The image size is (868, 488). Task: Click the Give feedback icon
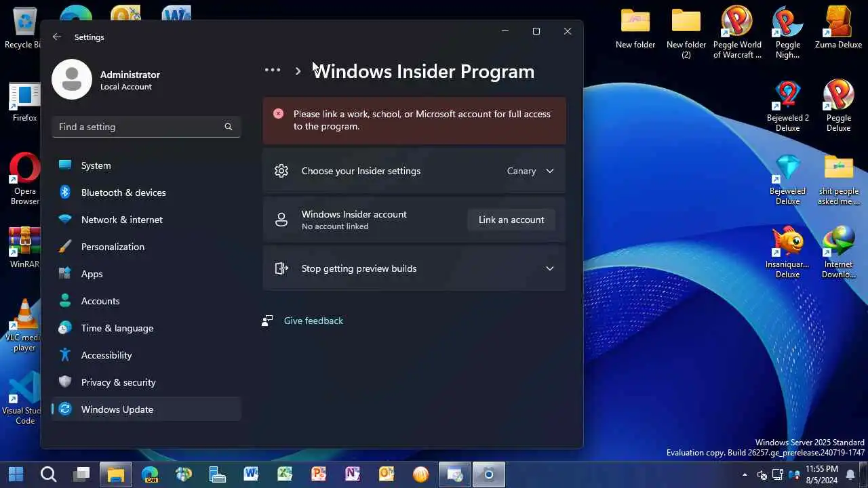[267, 321]
